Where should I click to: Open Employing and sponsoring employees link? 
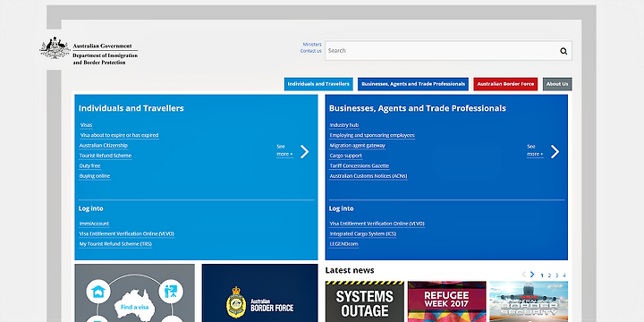pyautogui.click(x=372, y=135)
